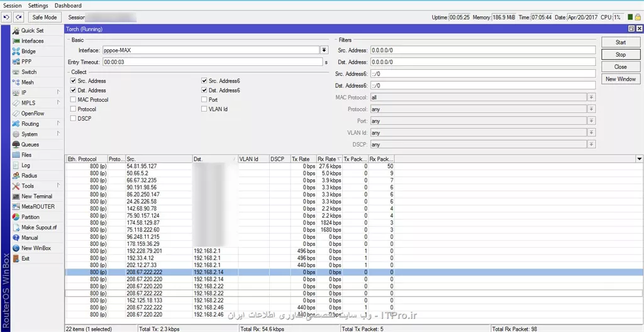Select the row with source 162.125.18.133
Image resolution: width=644 pixels, height=332 pixels.
tap(354, 301)
